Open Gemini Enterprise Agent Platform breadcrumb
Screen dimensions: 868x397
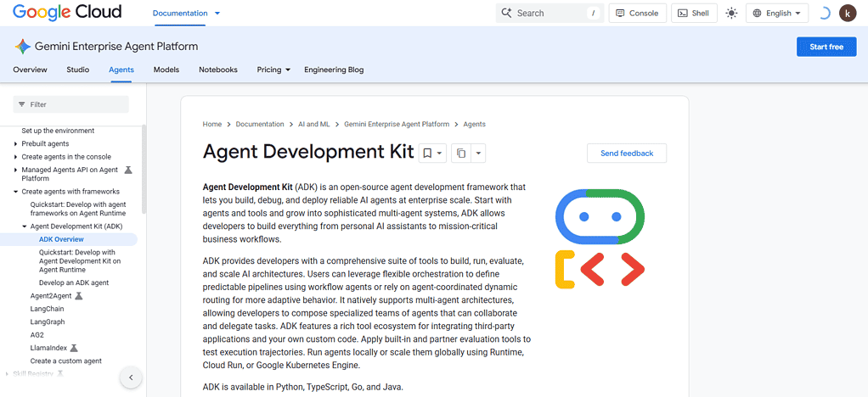(x=397, y=125)
